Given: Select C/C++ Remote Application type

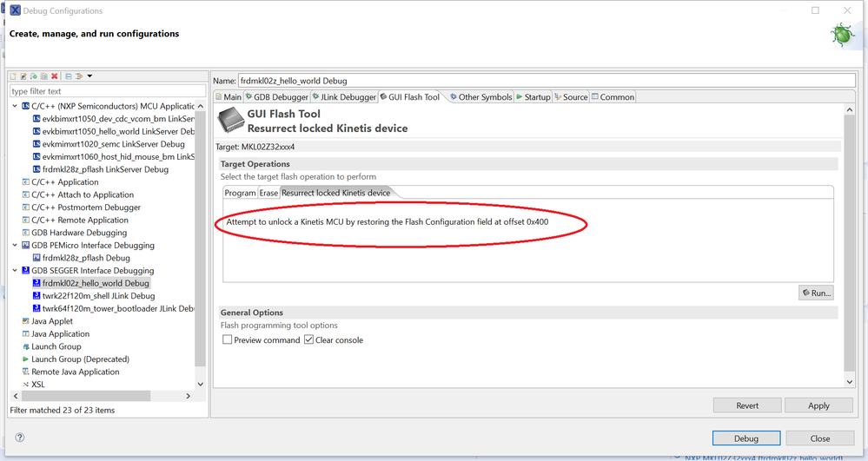Looking at the screenshot, I should tap(75, 221).
